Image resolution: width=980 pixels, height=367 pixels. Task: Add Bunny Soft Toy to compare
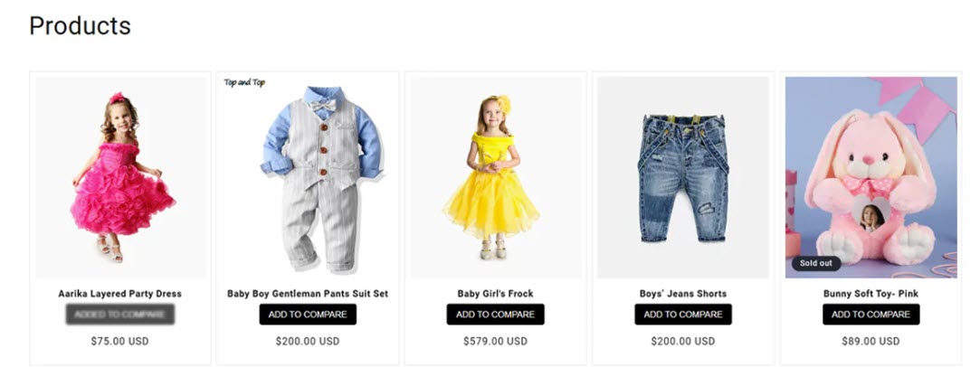871,315
